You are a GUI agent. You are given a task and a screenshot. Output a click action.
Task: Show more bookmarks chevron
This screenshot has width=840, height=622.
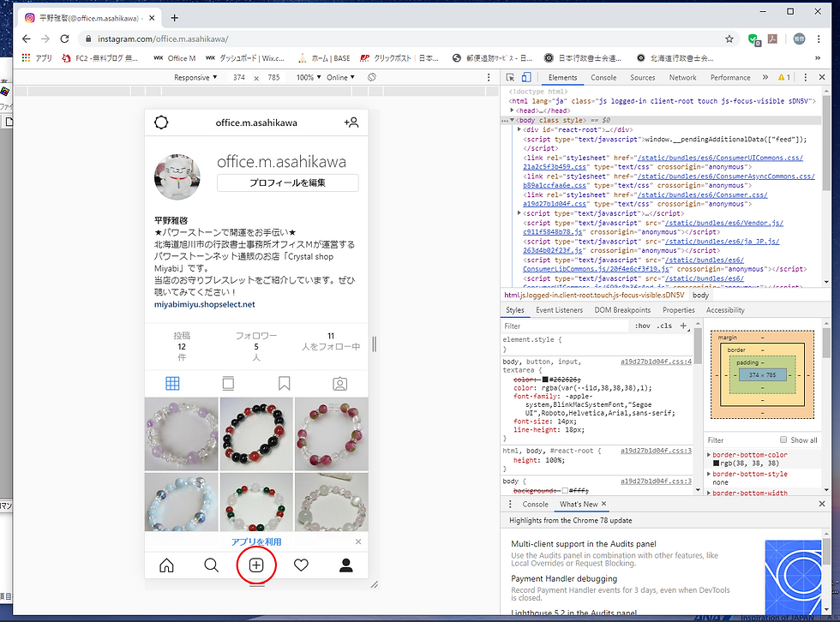click(818, 57)
